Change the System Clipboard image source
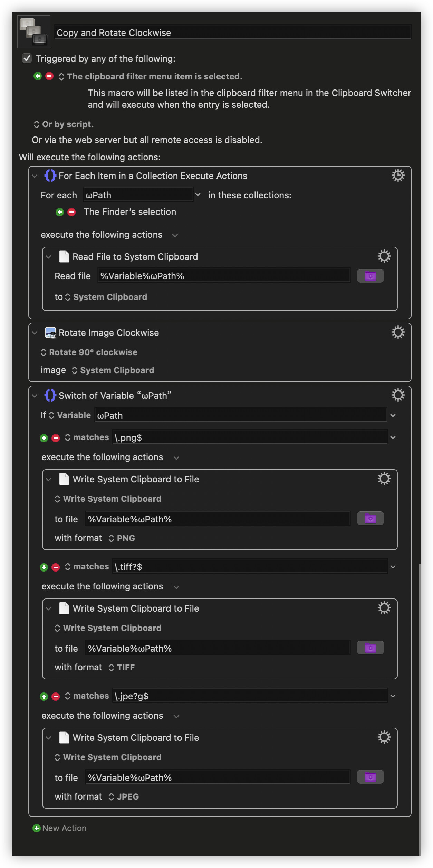 click(113, 370)
